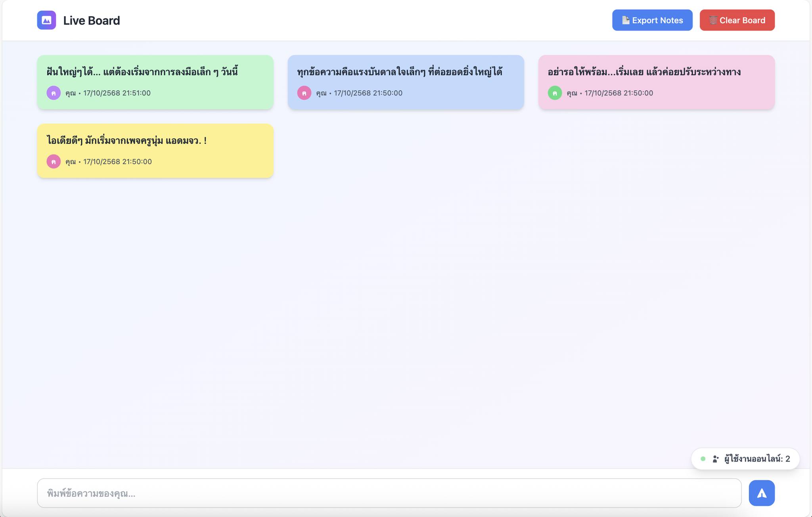Click text "อย่ารอให้พร้อม...เริ่มเลย แล้วค่อยปรับระหว่างทาง"
Viewport: 812px width, 517px height.
coord(644,72)
